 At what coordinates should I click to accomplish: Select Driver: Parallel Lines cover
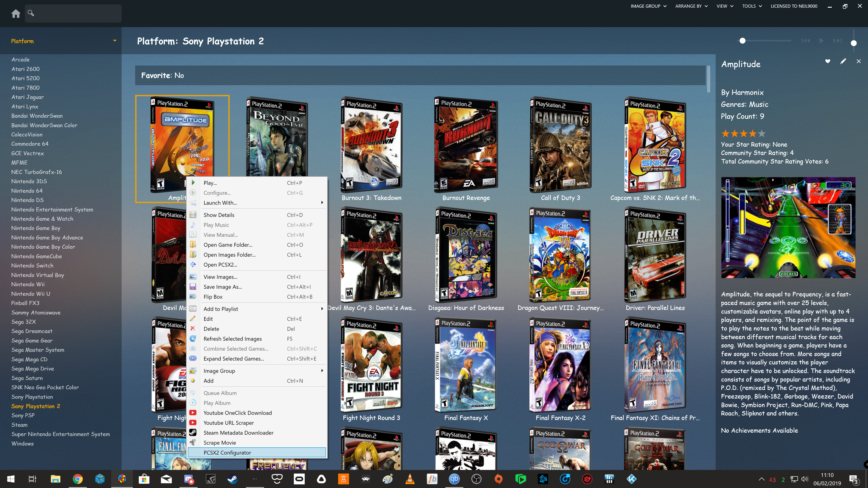655,255
